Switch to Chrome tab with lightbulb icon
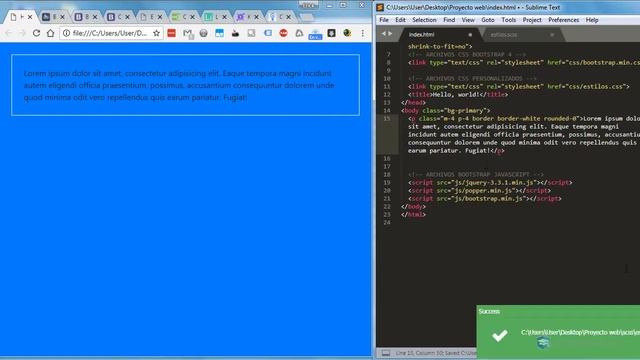 coord(280,17)
